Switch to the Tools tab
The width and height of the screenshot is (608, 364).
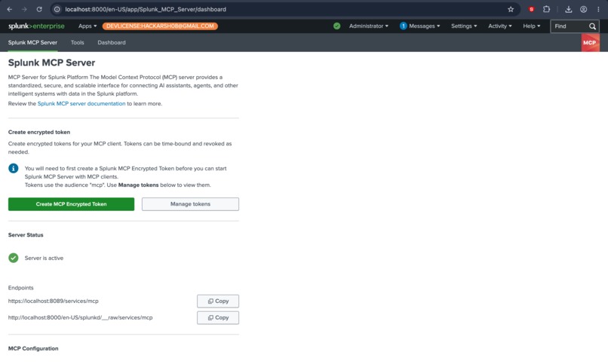coord(77,43)
